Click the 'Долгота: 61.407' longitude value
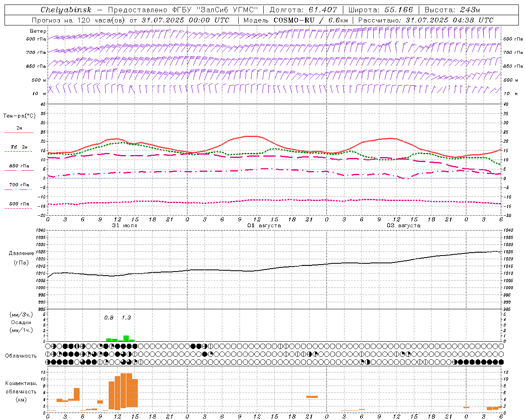 pos(303,10)
